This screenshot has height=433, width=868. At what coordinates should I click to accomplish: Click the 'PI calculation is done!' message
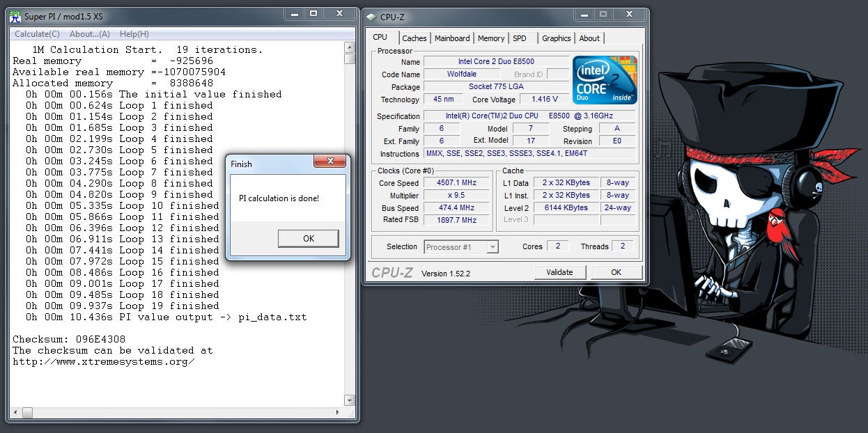[x=279, y=198]
